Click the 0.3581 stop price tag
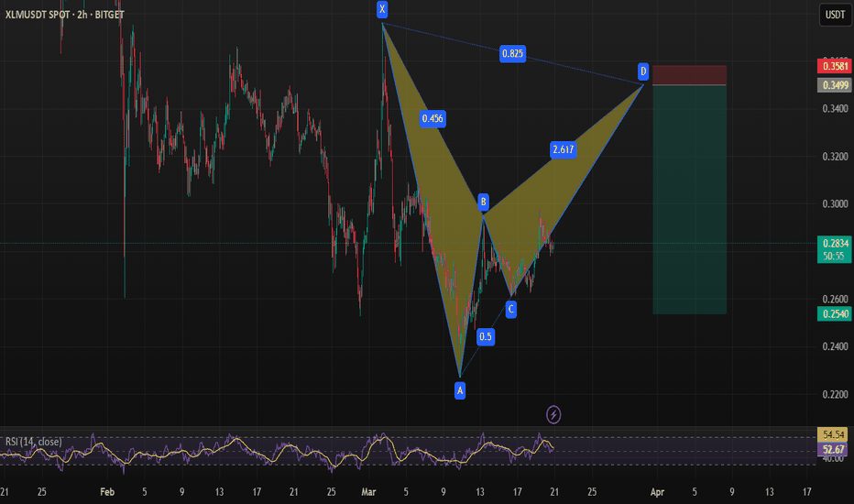 coord(835,67)
